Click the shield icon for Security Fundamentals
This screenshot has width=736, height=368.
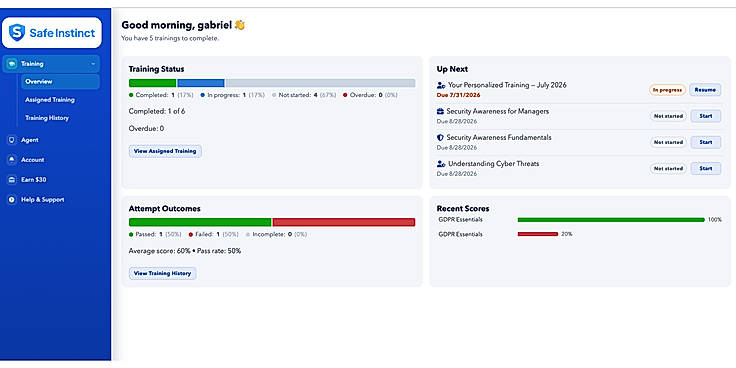tap(440, 138)
